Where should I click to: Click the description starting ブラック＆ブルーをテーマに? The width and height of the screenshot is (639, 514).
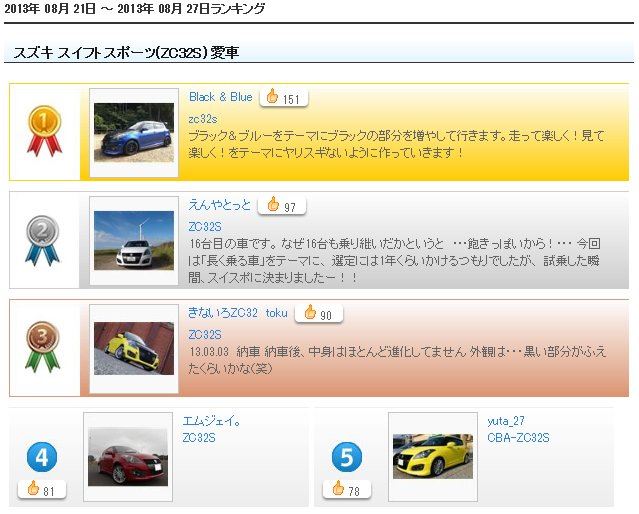click(x=396, y=144)
